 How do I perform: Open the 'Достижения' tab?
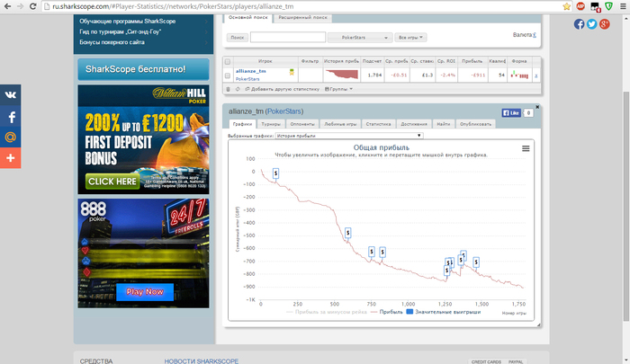point(414,124)
